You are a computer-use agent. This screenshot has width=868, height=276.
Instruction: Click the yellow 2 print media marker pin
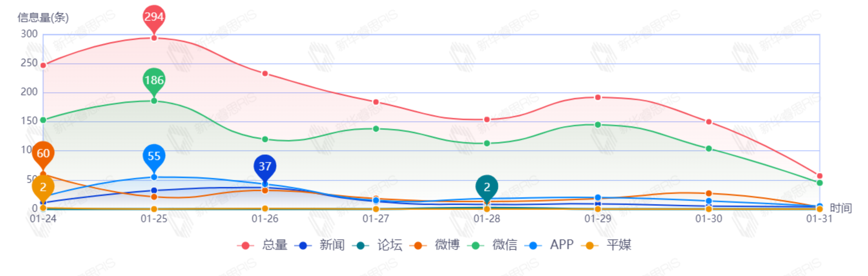click(x=43, y=187)
